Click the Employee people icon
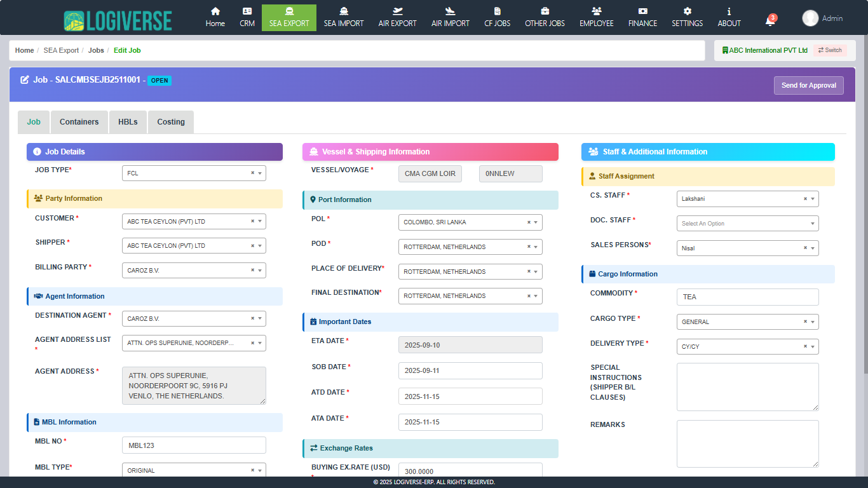This screenshot has width=868, height=488. click(596, 11)
